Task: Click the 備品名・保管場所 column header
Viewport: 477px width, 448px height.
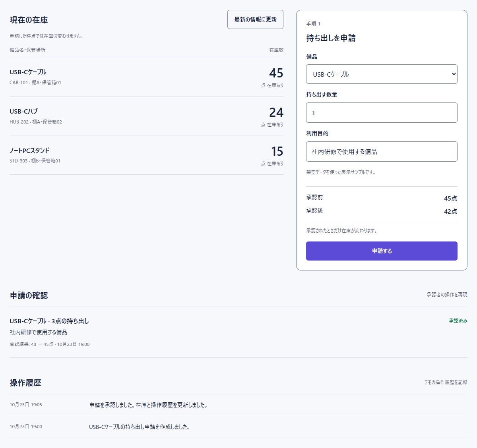Action: (27, 50)
